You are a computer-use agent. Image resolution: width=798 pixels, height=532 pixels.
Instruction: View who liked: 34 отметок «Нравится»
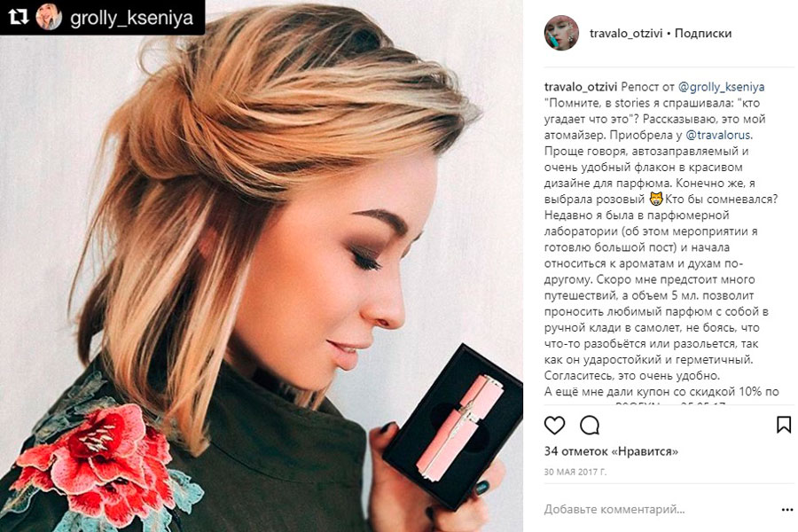point(611,451)
